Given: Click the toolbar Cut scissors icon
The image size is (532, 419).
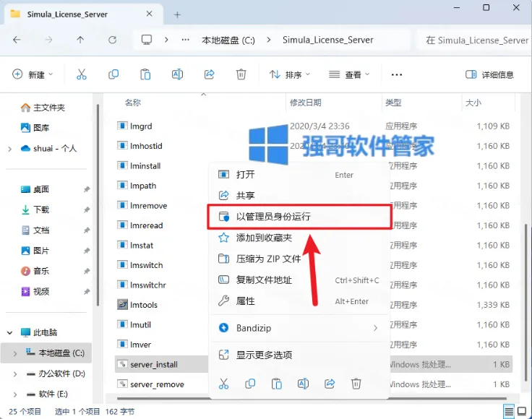Looking at the screenshot, I should coord(82,74).
